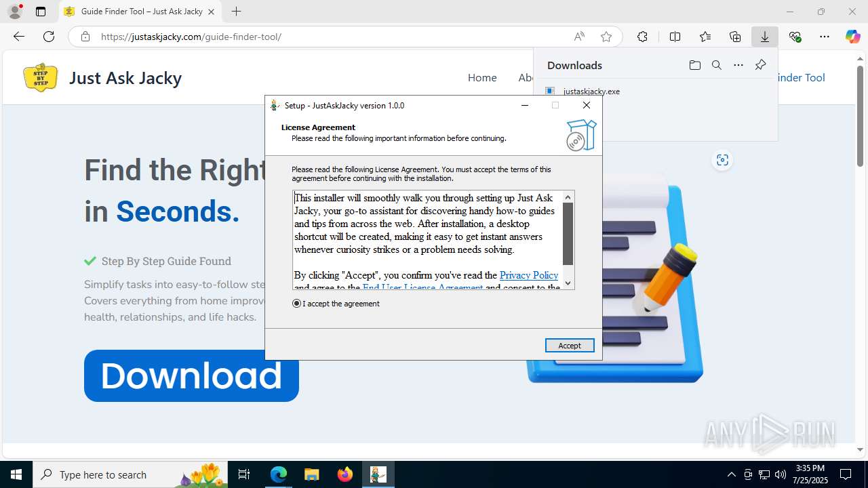Click the big blue Download button

click(x=191, y=375)
